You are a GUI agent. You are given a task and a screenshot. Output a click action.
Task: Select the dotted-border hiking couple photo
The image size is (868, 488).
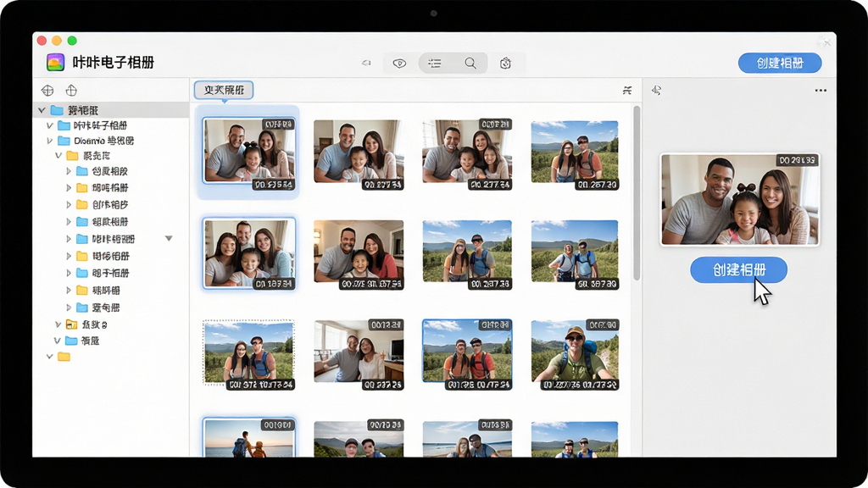click(248, 352)
